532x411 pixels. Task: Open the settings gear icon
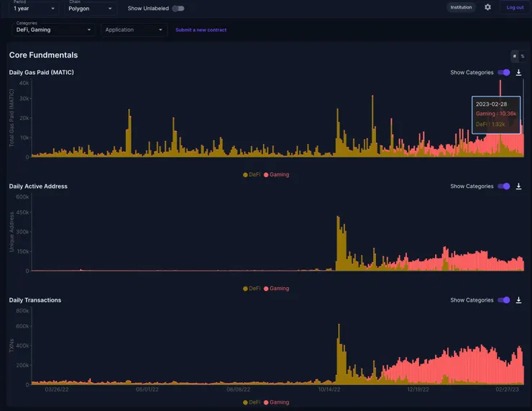coord(487,7)
